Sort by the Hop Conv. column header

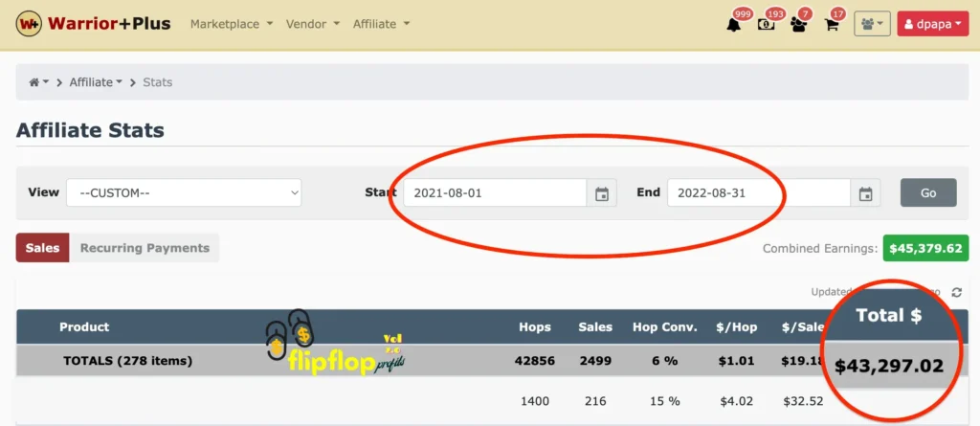pyautogui.click(x=664, y=326)
